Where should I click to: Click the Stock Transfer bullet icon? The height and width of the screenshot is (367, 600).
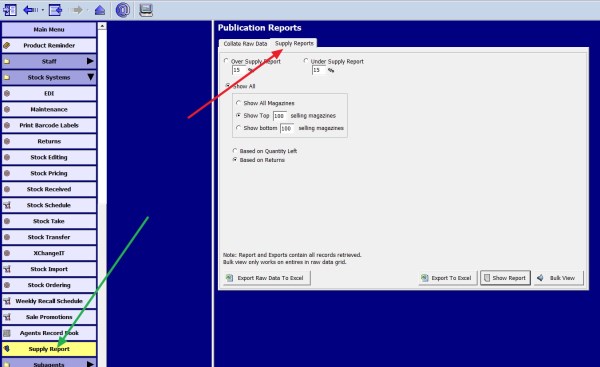tap(7, 237)
